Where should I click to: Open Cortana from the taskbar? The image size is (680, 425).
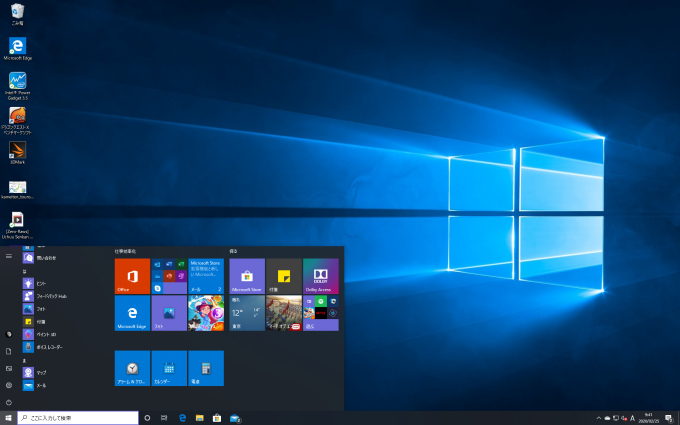click(x=147, y=418)
